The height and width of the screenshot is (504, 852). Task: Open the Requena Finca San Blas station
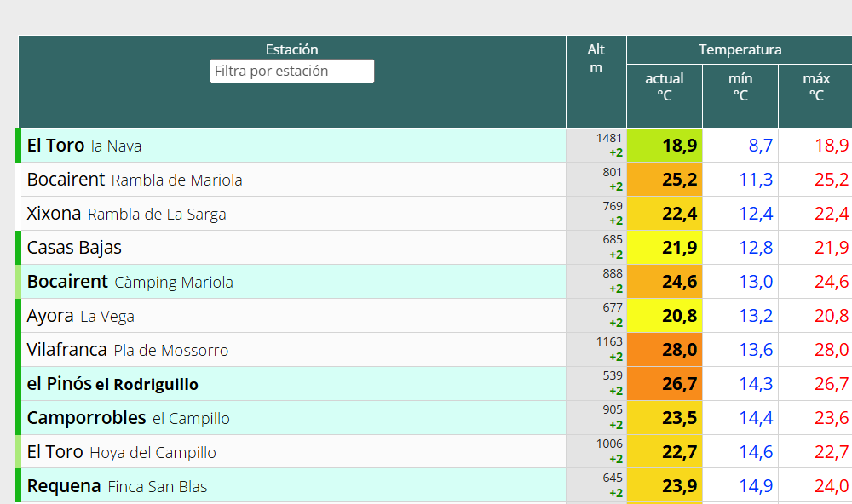118,486
